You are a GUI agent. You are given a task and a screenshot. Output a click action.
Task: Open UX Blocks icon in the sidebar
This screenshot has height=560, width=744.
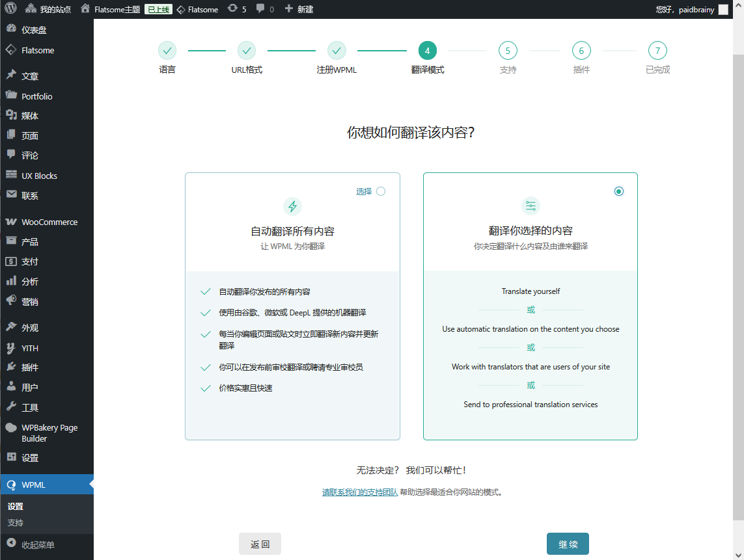pyautogui.click(x=11, y=175)
